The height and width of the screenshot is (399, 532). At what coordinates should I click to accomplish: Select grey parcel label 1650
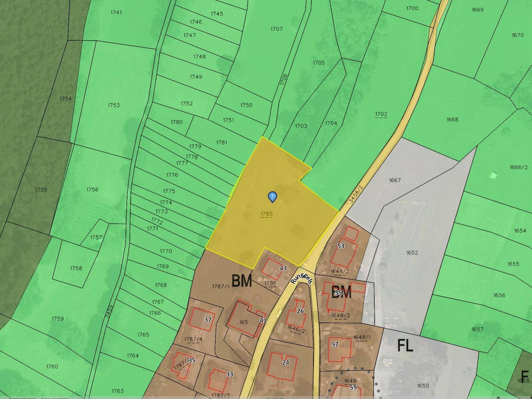[423, 385]
